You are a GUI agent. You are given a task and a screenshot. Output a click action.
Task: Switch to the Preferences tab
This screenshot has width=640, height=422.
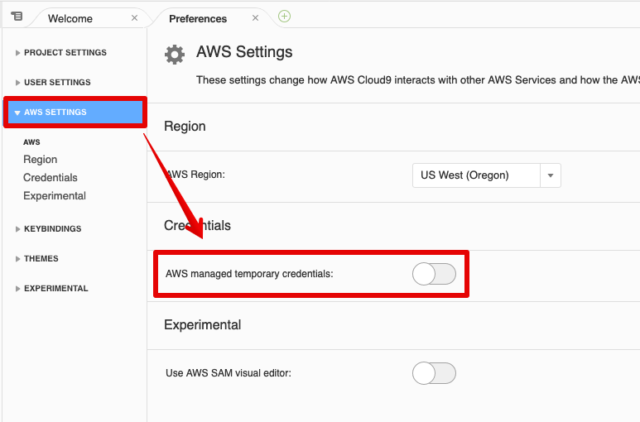(x=198, y=19)
